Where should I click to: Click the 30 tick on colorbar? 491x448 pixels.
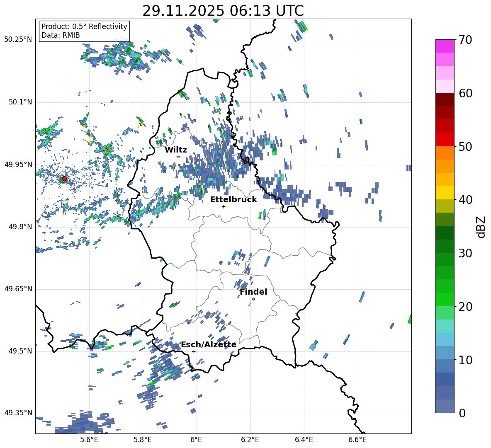point(465,253)
